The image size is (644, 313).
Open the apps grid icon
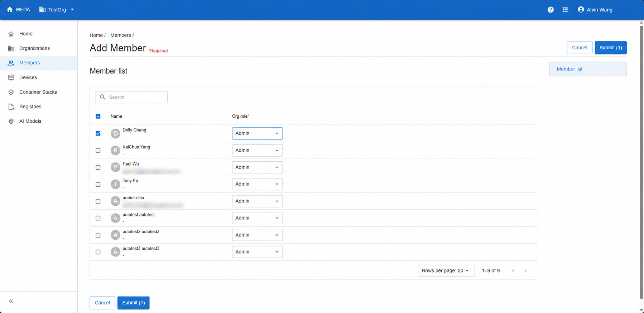[565, 10]
